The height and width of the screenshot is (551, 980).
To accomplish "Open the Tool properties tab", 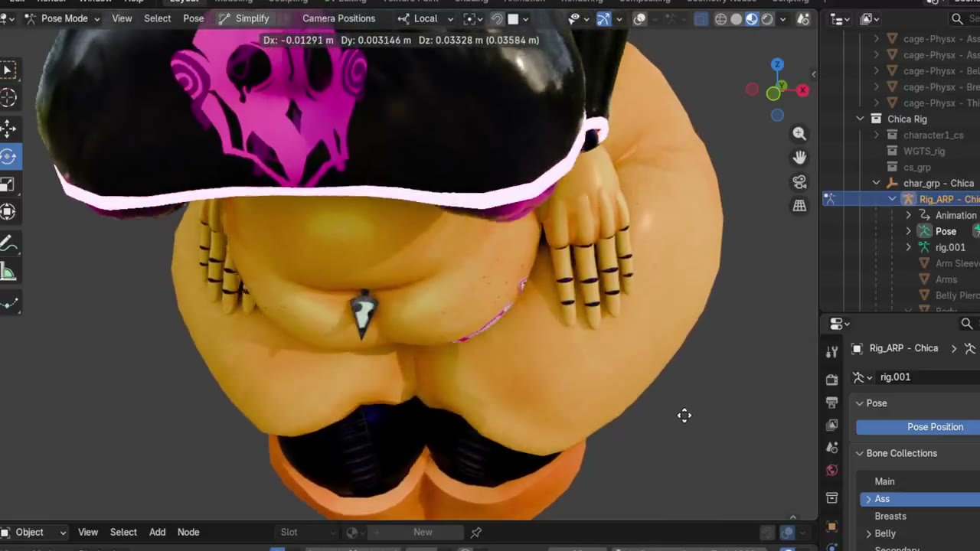I will tap(832, 352).
